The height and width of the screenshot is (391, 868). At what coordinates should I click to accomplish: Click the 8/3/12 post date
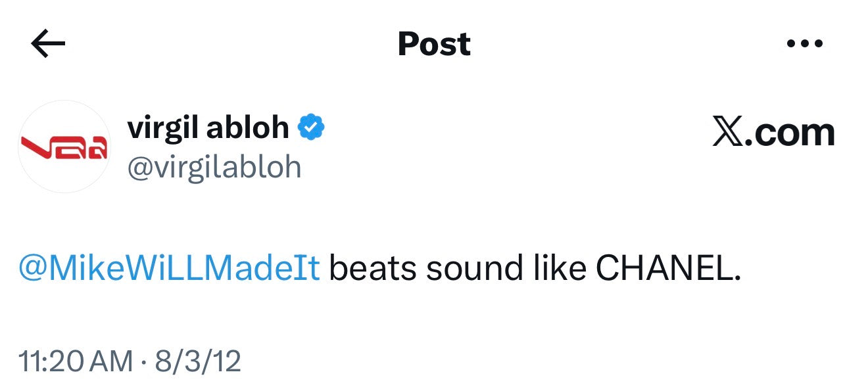click(x=197, y=362)
